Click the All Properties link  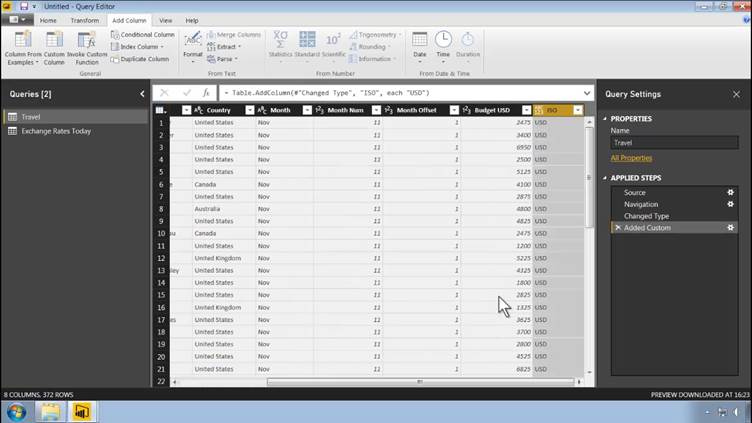(631, 158)
